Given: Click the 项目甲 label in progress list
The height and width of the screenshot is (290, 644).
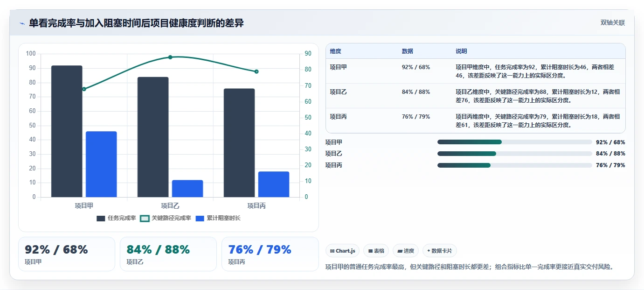Looking at the screenshot, I should 334,142.
